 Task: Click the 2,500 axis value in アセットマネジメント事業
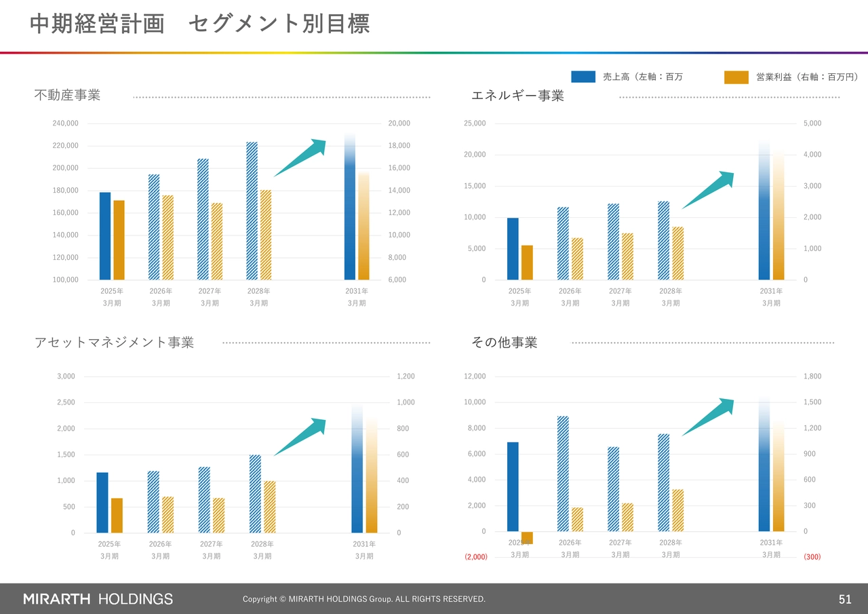(x=66, y=402)
